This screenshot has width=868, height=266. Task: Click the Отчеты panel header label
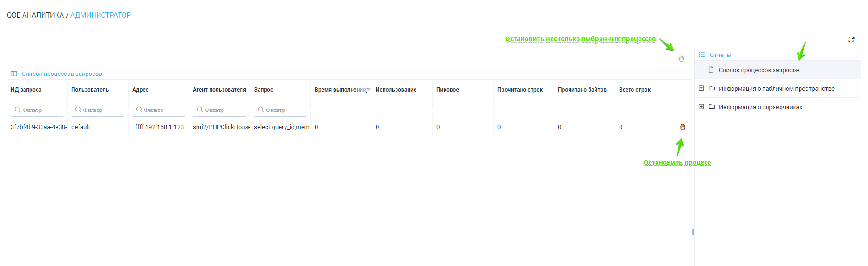point(720,55)
